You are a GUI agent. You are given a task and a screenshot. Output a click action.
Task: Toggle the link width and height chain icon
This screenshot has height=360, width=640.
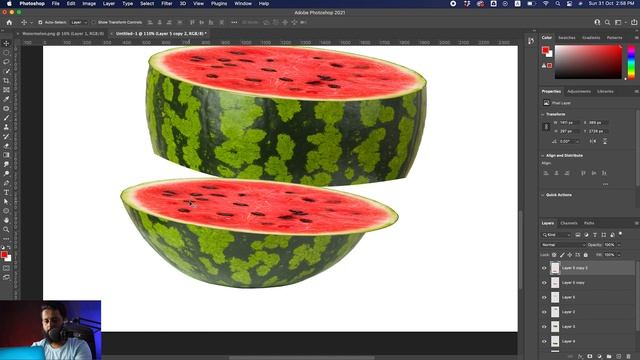(x=547, y=127)
